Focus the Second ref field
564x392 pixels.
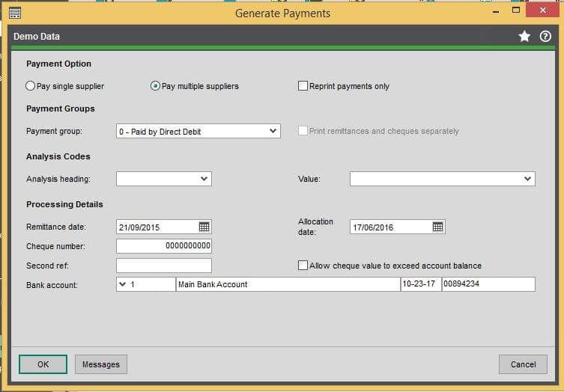pyautogui.click(x=164, y=266)
